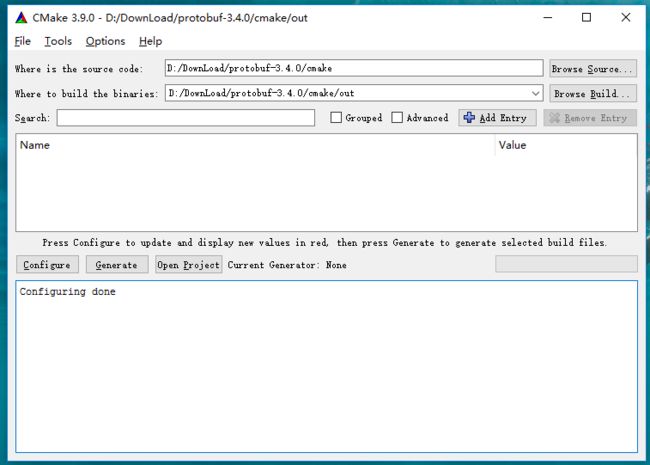Open the Options menu

coord(105,41)
